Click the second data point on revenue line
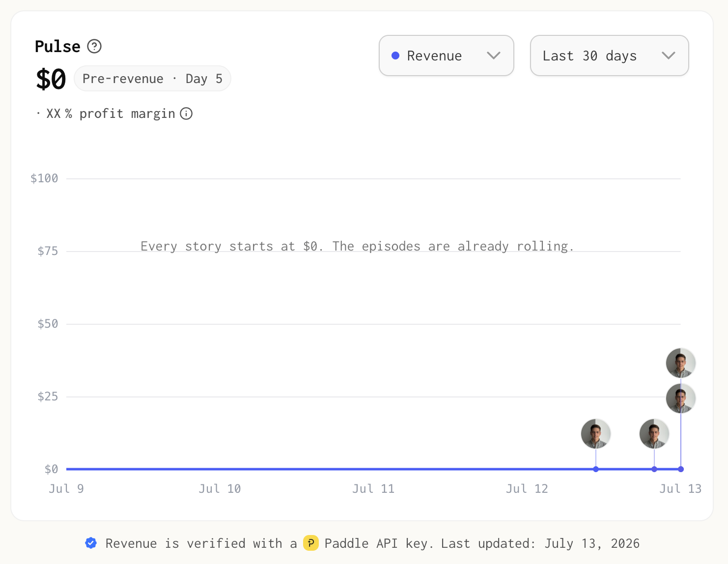Screen dimensions: 728x564 pyautogui.click(x=654, y=469)
